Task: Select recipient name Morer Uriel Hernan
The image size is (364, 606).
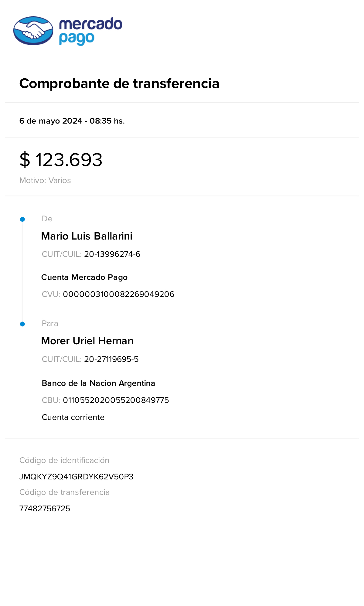Action: coord(87,341)
